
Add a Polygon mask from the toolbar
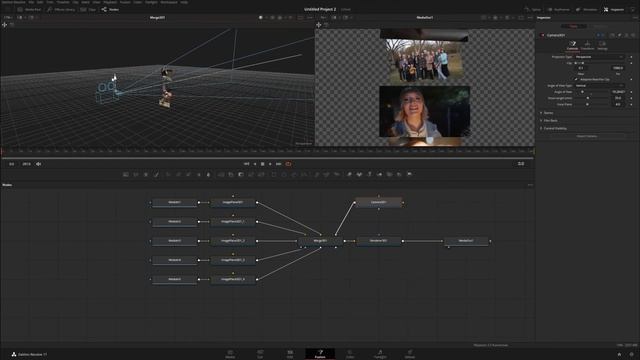(294, 174)
